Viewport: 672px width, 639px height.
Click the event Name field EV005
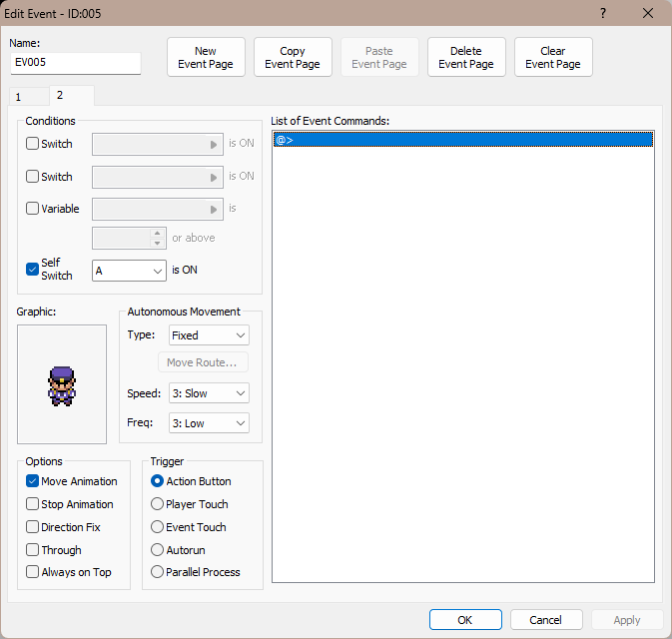tap(76, 63)
